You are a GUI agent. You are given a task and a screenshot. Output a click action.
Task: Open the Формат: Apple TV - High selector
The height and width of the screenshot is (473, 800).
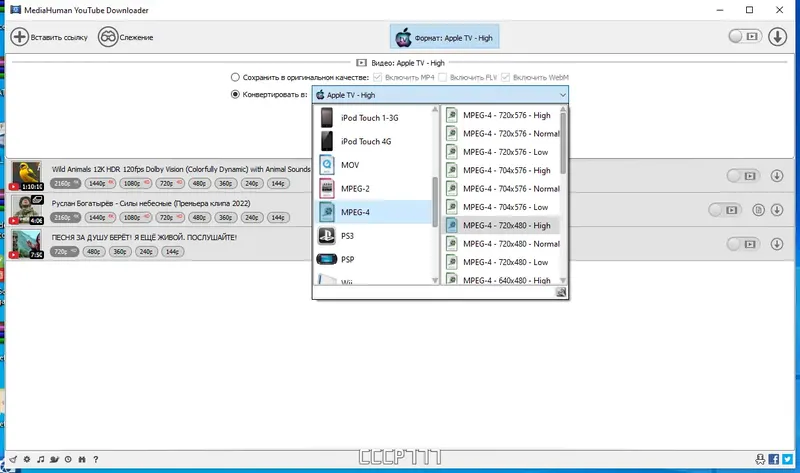[x=444, y=37]
